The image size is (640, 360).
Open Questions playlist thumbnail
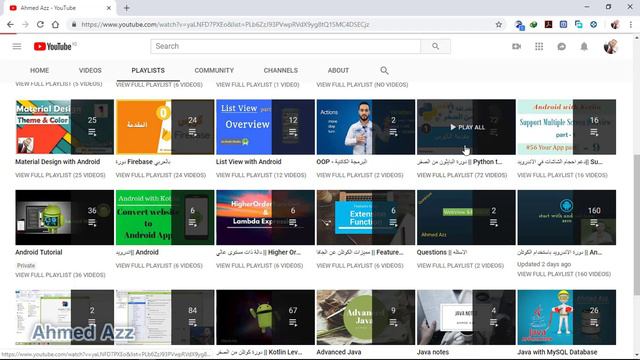click(x=466, y=217)
